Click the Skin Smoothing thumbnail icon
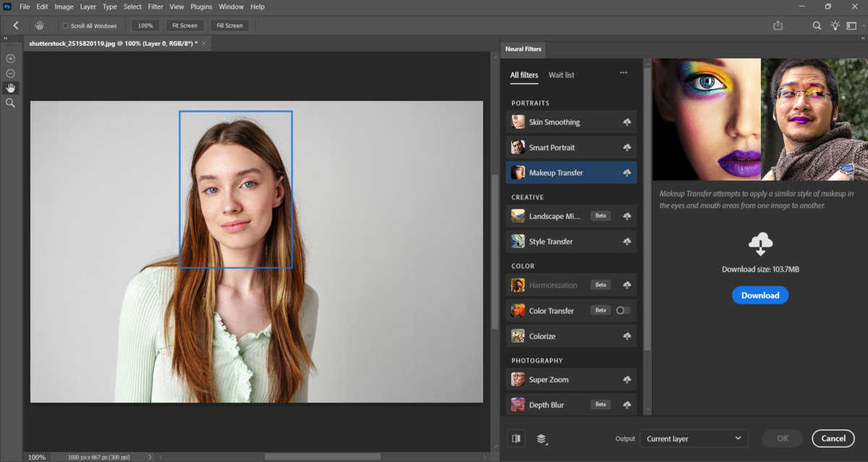Image resolution: width=868 pixels, height=462 pixels. click(x=518, y=122)
